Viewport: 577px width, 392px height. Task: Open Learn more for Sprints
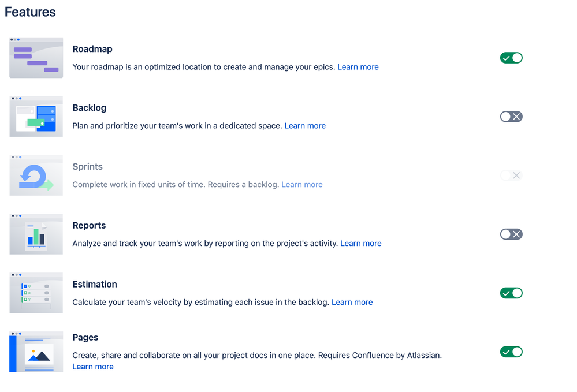(301, 184)
